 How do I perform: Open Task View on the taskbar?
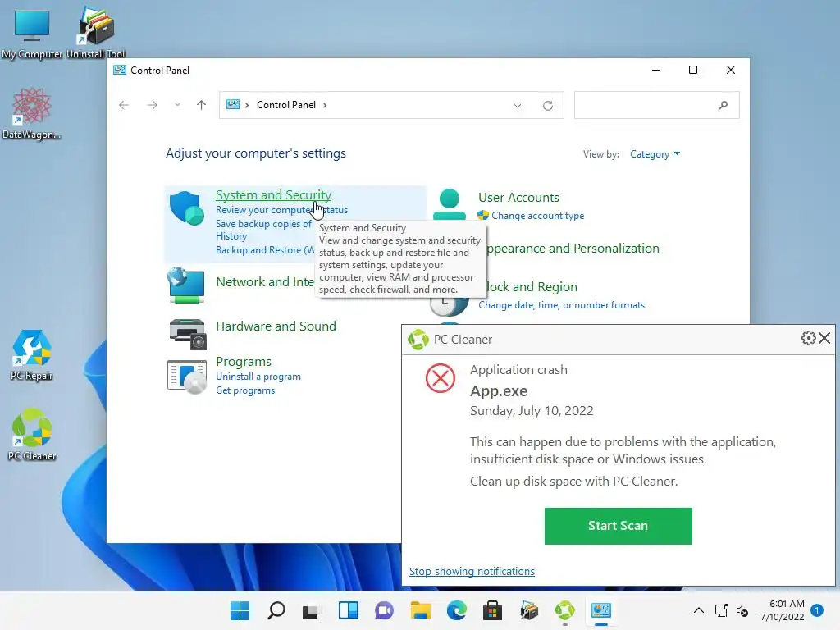[x=311, y=610]
